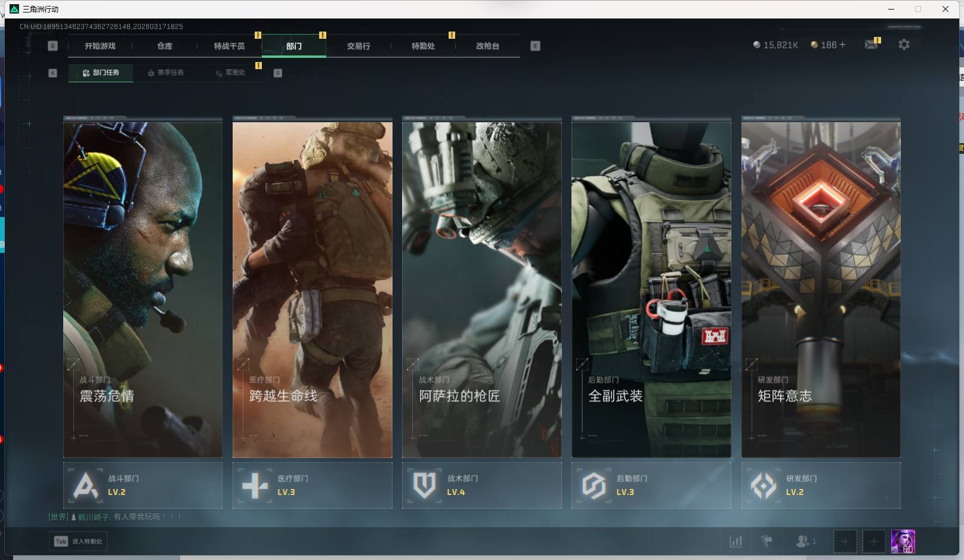Image resolution: width=964 pixels, height=560 pixels.
Task: Click the statistics bar chart icon
Action: coord(736,542)
